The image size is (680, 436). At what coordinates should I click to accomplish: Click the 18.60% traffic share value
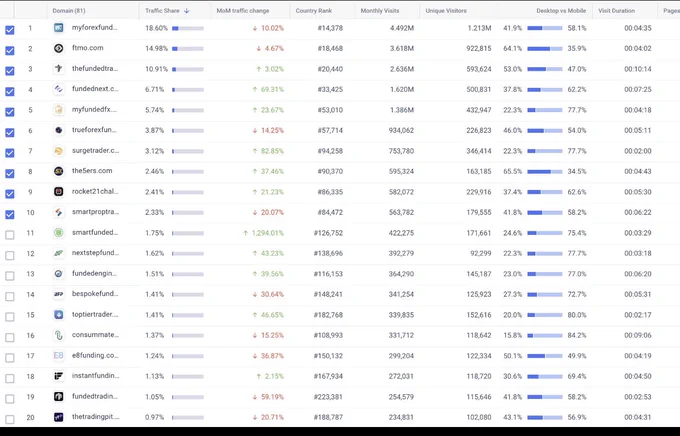[x=156, y=28]
